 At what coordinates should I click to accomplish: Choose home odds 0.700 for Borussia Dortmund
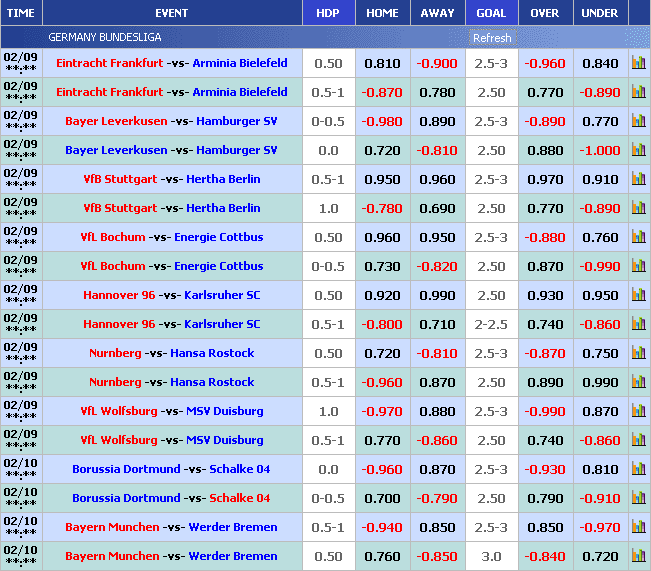click(382, 498)
